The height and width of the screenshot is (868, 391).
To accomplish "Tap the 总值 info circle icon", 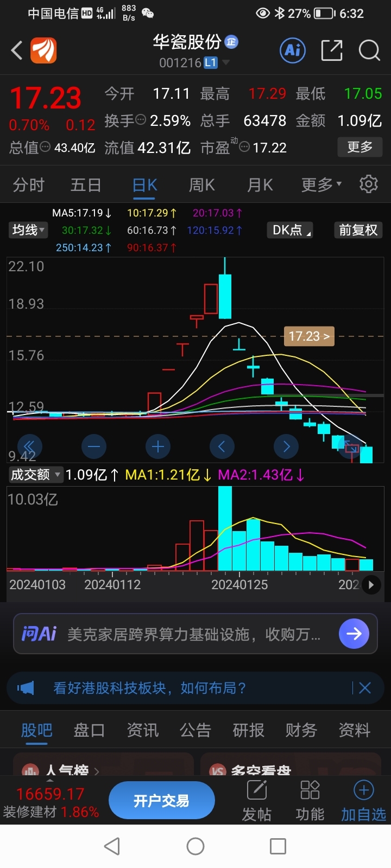I will pos(46,146).
